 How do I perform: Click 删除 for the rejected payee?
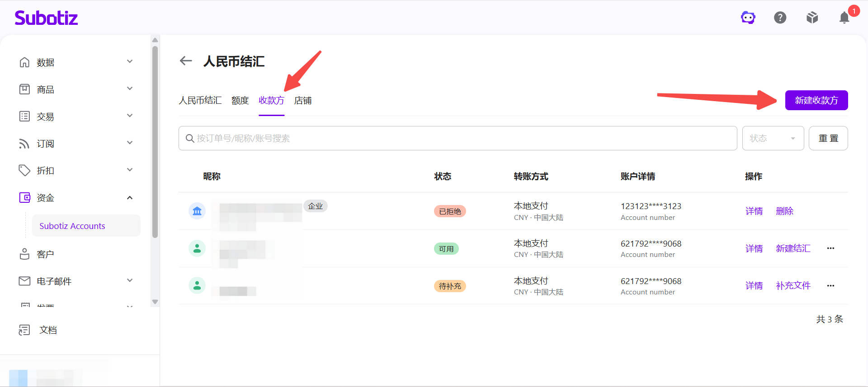[x=785, y=211]
